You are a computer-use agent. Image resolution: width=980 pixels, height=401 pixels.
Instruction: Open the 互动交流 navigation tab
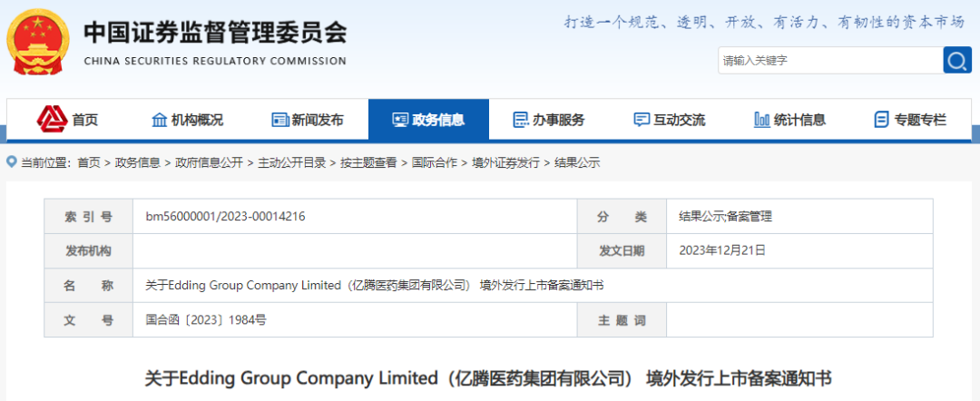point(670,119)
